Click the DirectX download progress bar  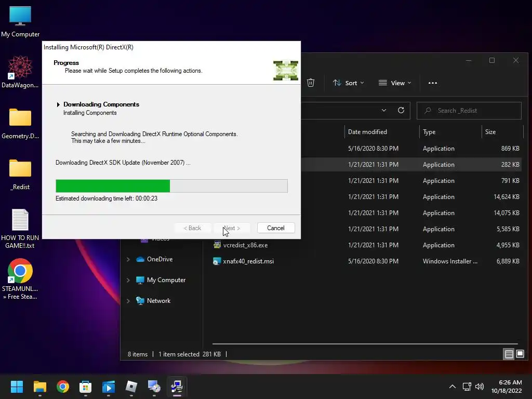click(x=171, y=186)
